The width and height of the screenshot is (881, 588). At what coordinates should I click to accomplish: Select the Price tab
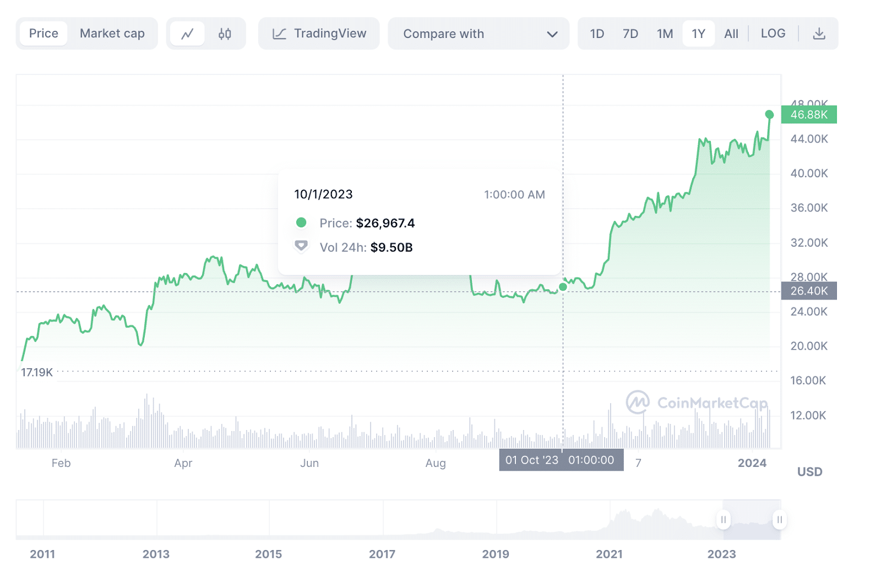pos(43,34)
